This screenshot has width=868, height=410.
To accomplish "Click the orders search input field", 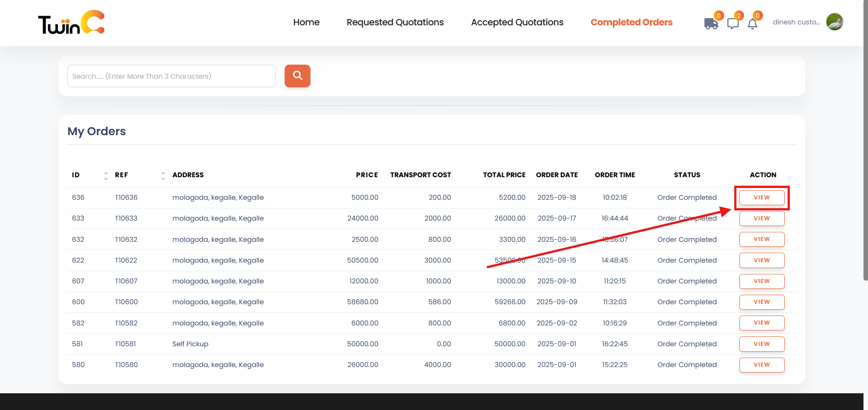I will click(x=171, y=76).
